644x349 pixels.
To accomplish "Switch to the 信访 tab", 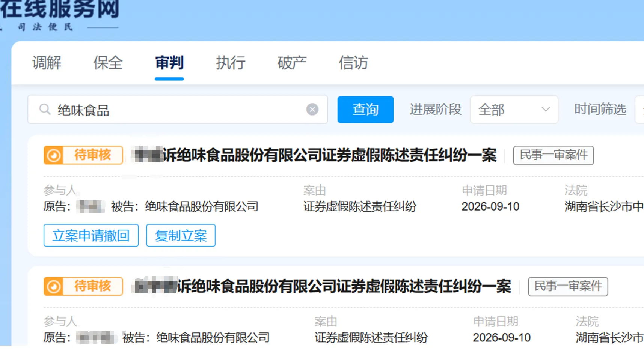I will pyautogui.click(x=353, y=63).
